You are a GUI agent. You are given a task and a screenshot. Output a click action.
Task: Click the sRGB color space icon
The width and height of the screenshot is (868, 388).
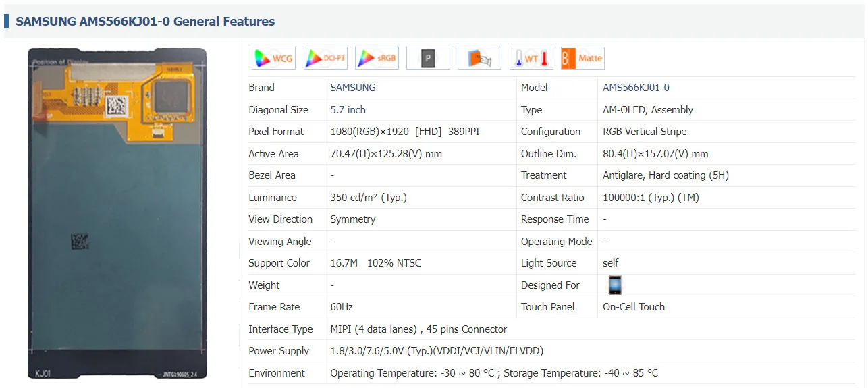377,58
